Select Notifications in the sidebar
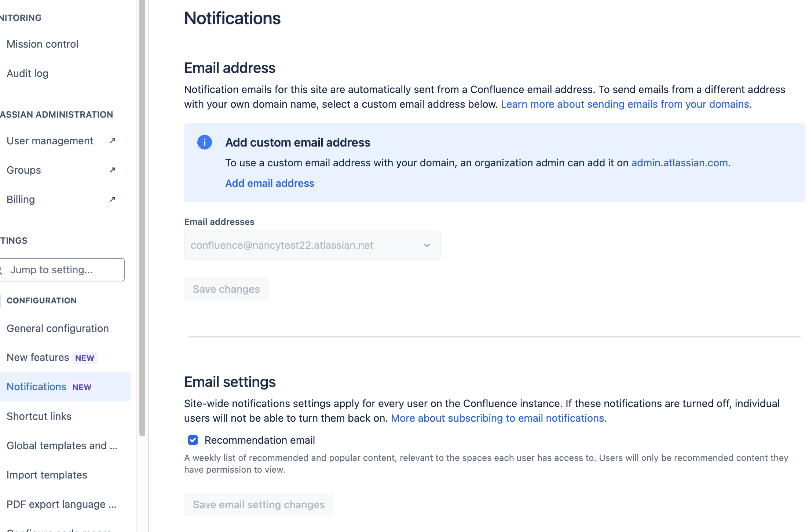 [x=36, y=387]
